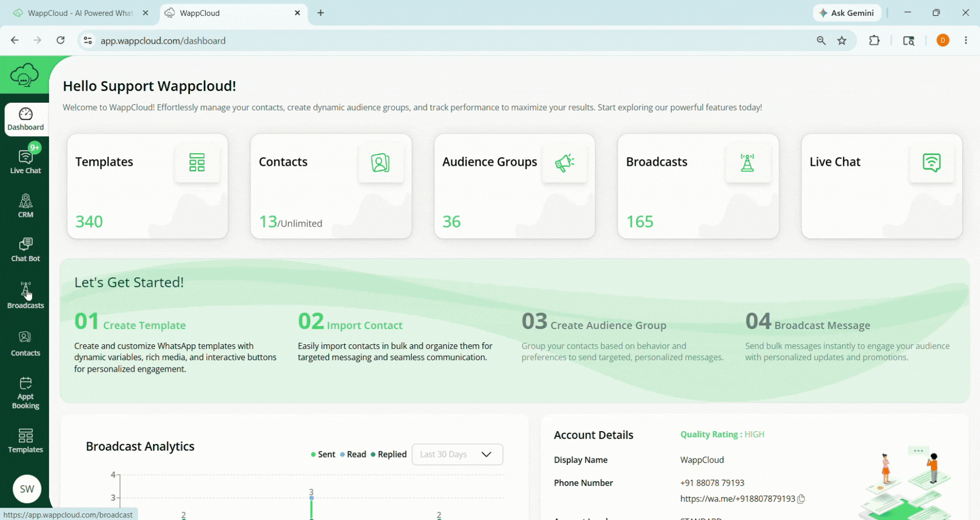
Task: Open Broadcasts in the sidebar
Action: click(26, 296)
